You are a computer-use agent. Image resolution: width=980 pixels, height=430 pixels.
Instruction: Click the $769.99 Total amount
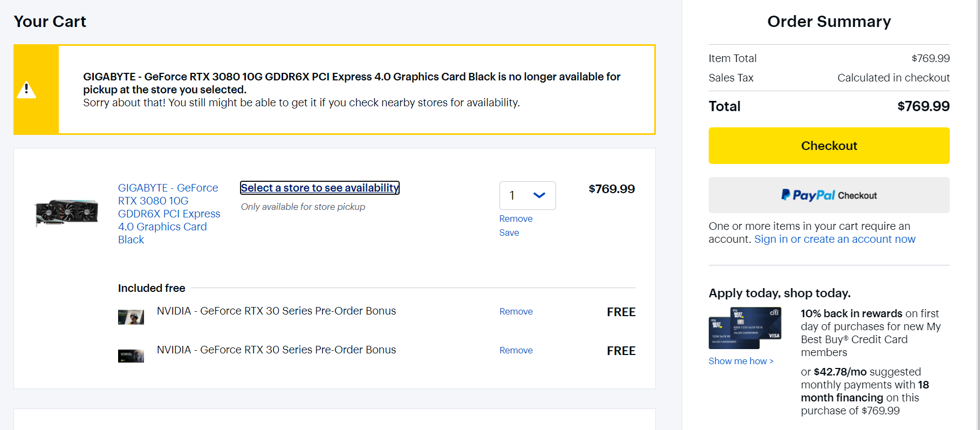click(x=923, y=106)
